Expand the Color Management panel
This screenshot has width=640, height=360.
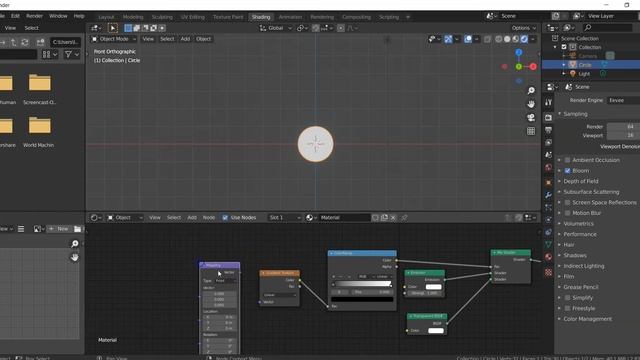[x=587, y=319]
